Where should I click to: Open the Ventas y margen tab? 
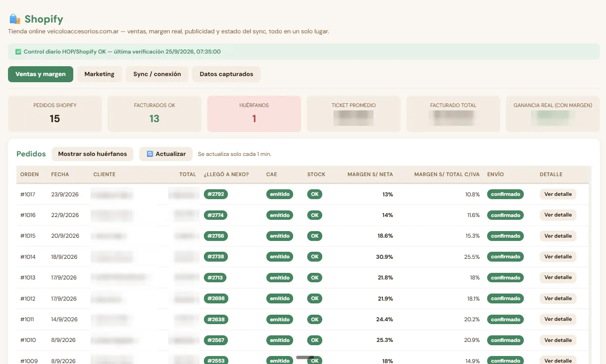point(40,74)
